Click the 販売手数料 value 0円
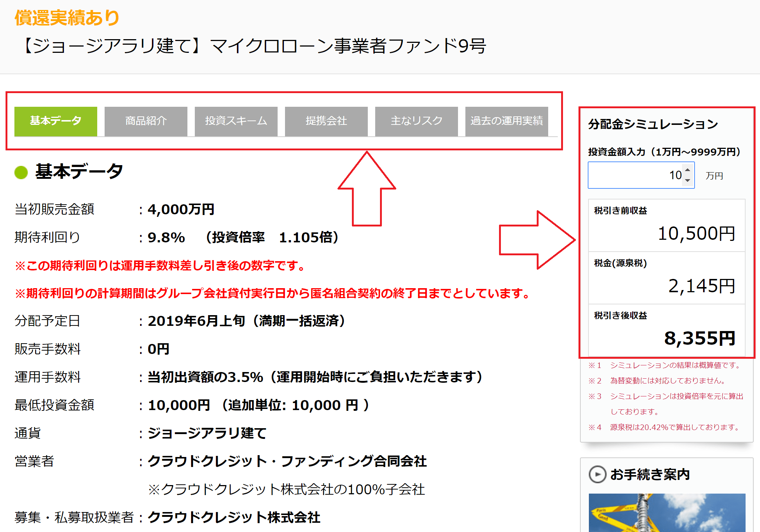The width and height of the screenshot is (760, 532). point(158,349)
